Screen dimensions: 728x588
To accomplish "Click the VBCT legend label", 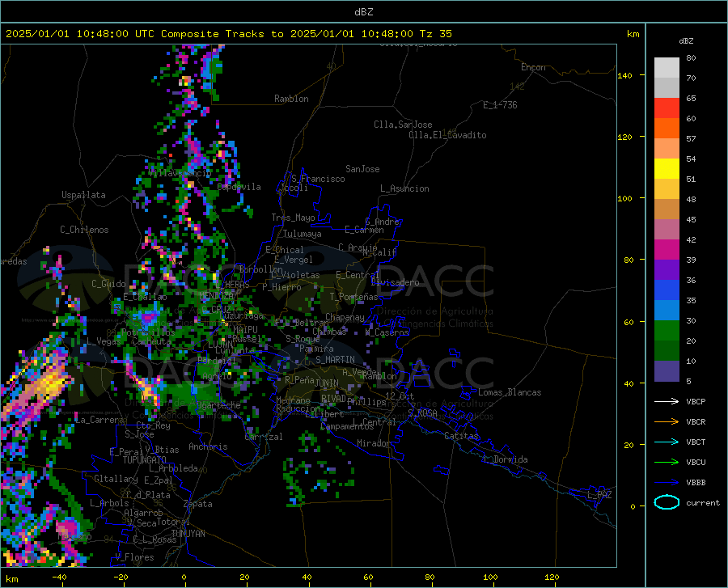I will (x=696, y=442).
